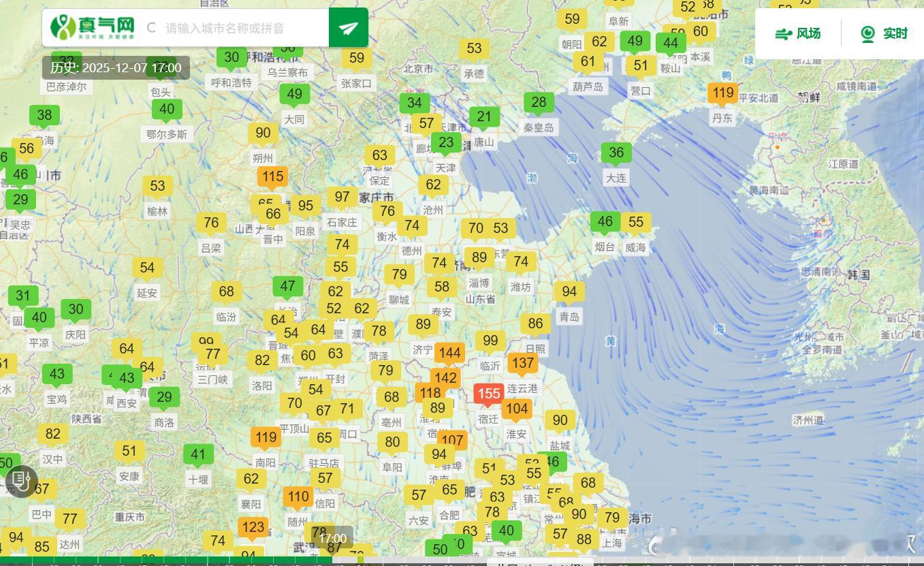
Task: Open the 临沂 marker showing 99
Action: coord(490,341)
